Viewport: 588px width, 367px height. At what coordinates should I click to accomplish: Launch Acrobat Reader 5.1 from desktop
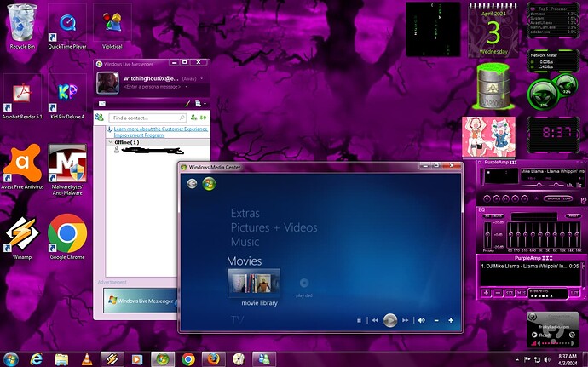pyautogui.click(x=22, y=97)
